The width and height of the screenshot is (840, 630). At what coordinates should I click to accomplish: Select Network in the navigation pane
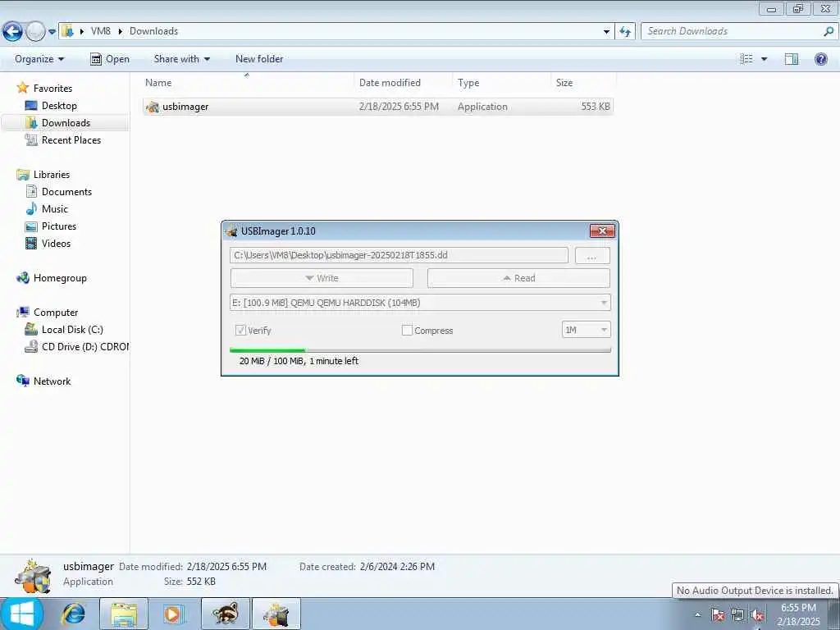tap(52, 381)
